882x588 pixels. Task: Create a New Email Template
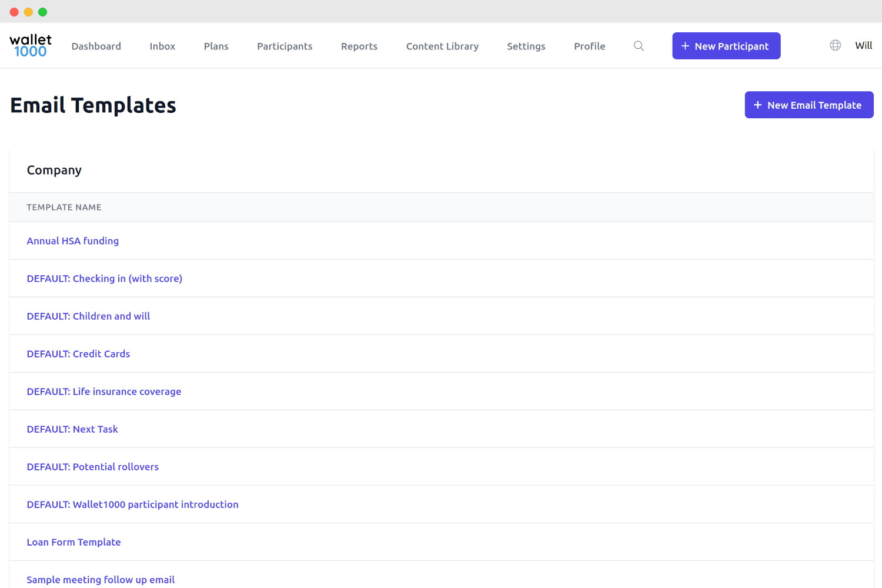809,105
